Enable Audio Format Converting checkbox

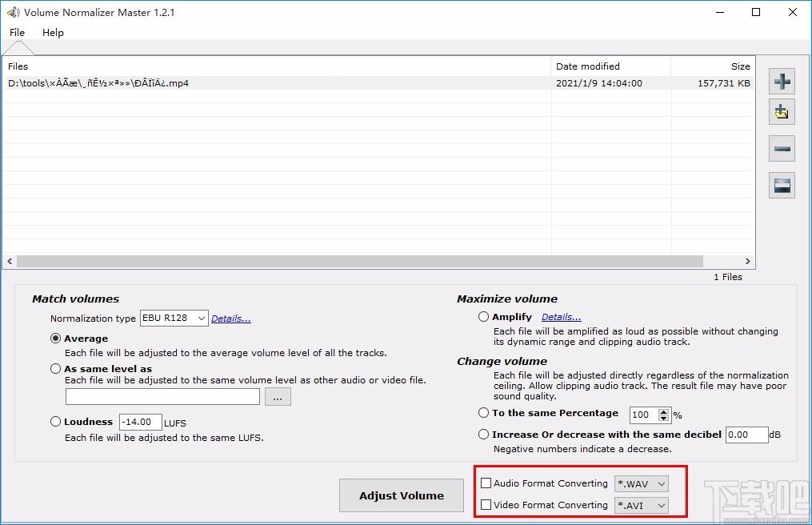[x=486, y=483]
